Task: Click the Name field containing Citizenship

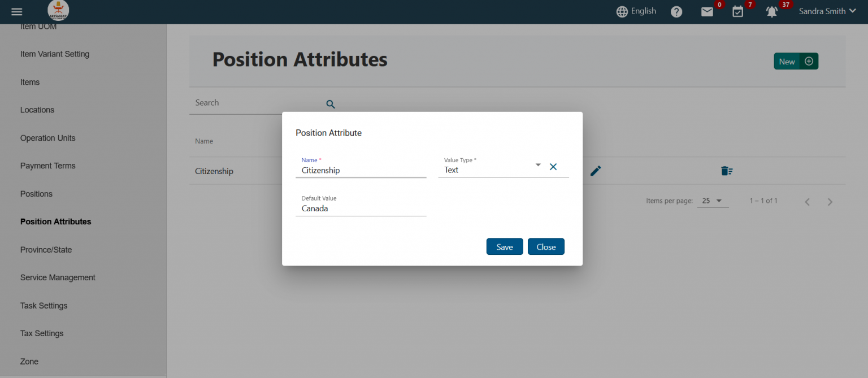Action: point(361,168)
